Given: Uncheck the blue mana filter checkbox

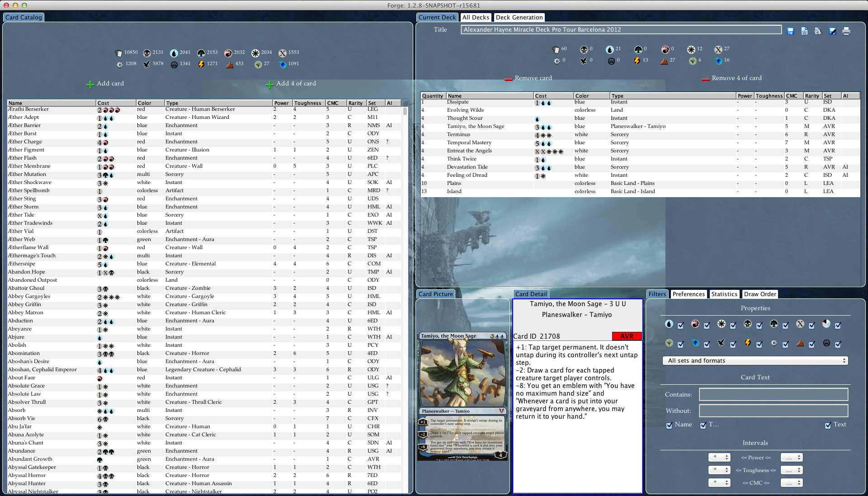Looking at the screenshot, I should (x=681, y=326).
